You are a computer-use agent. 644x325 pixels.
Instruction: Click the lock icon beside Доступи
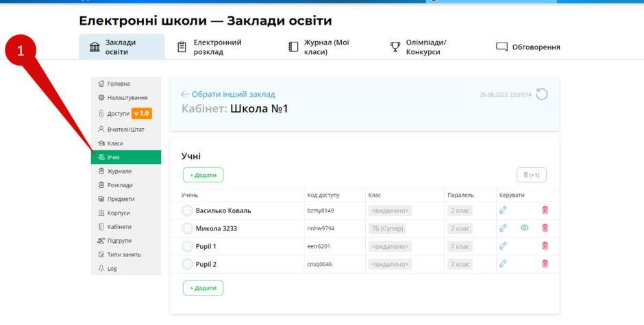[101, 113]
